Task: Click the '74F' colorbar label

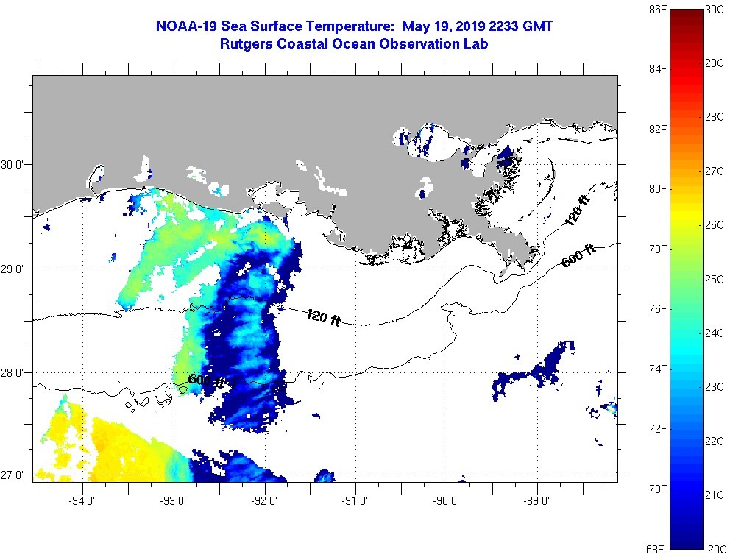Action: pos(658,369)
